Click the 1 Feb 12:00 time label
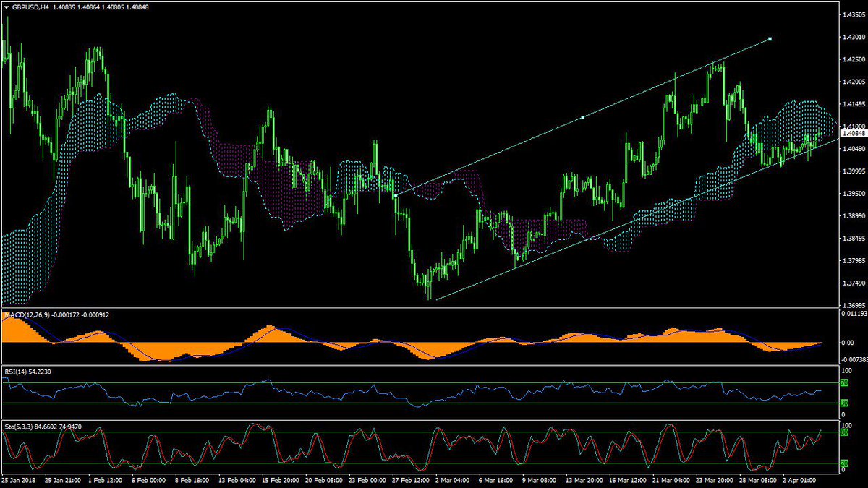868x488 pixels. coord(107,480)
